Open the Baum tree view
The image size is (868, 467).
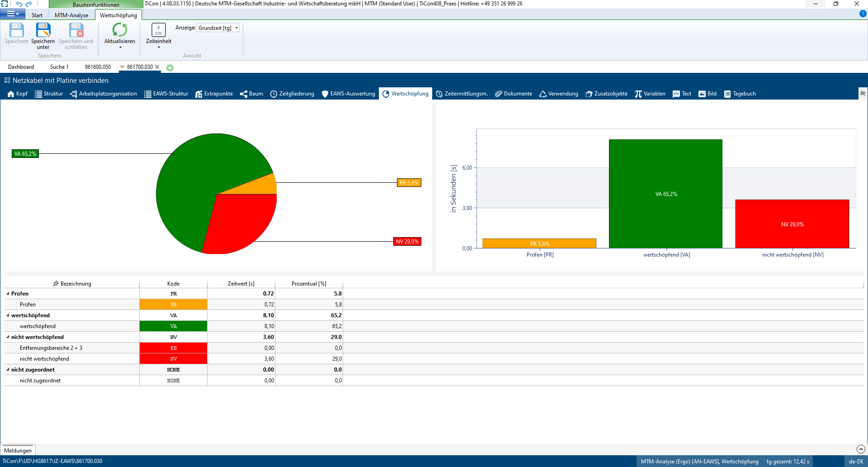[x=251, y=94]
